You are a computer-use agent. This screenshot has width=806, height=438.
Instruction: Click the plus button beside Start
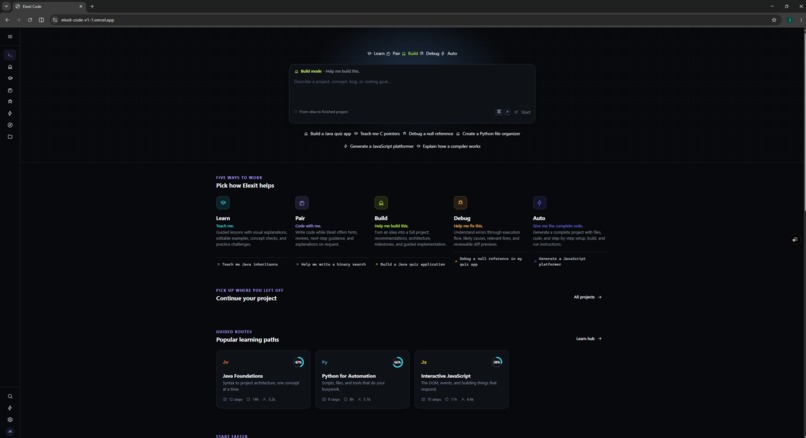click(507, 112)
